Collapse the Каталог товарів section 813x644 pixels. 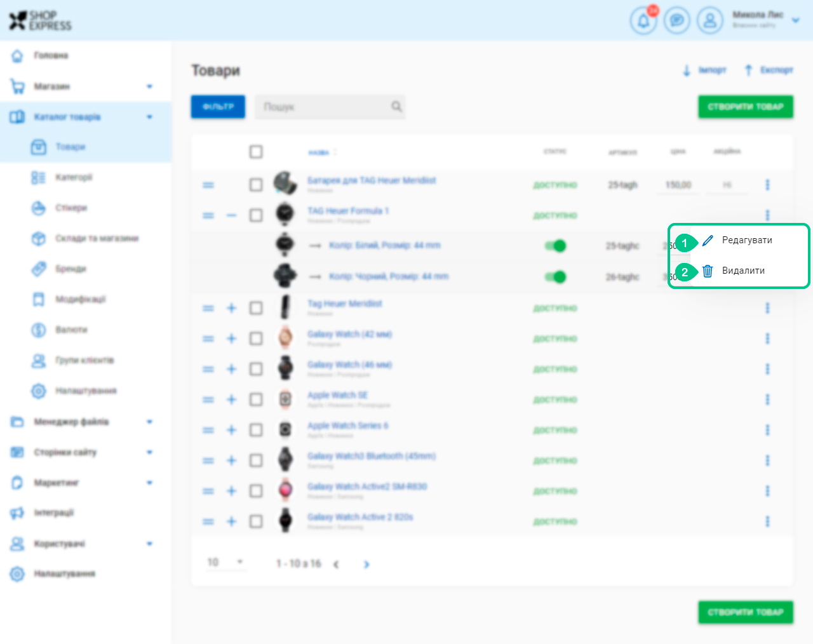[x=149, y=117]
